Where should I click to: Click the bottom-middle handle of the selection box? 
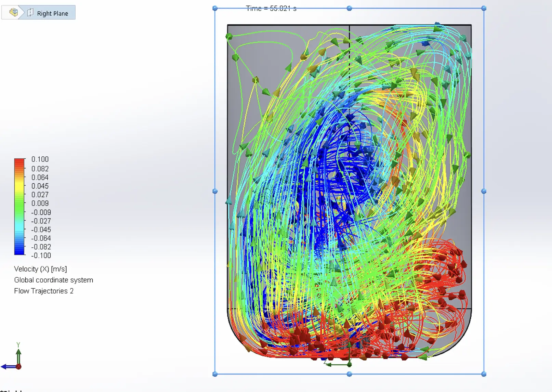349,374
